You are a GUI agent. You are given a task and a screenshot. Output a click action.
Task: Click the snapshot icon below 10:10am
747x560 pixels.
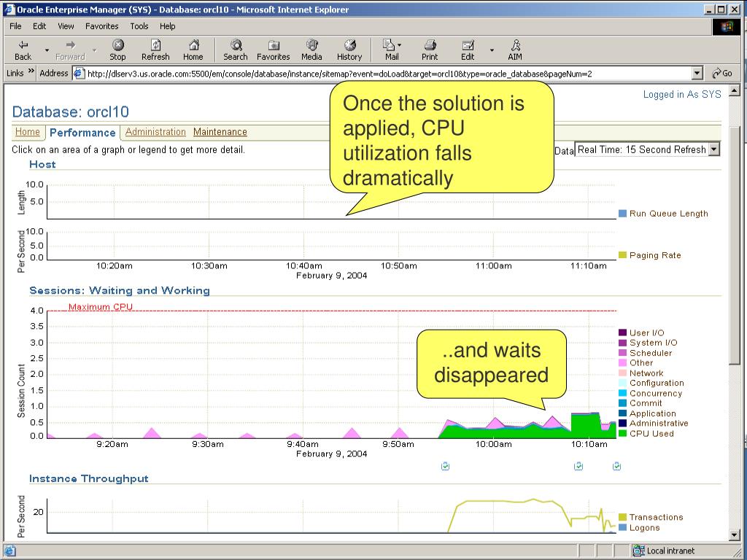578,466
